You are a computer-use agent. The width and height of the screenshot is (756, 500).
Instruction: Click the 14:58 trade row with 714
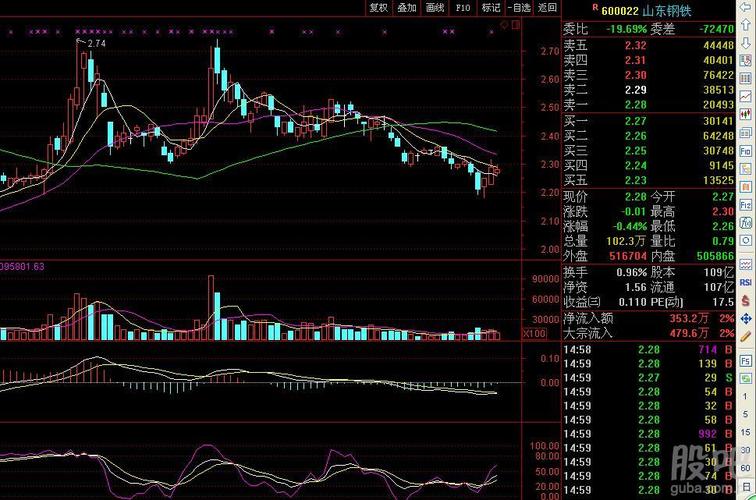click(x=648, y=350)
